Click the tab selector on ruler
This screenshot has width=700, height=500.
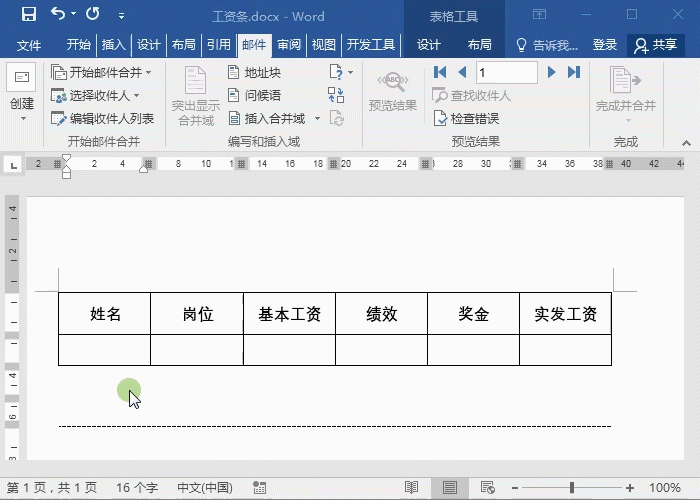(x=14, y=165)
